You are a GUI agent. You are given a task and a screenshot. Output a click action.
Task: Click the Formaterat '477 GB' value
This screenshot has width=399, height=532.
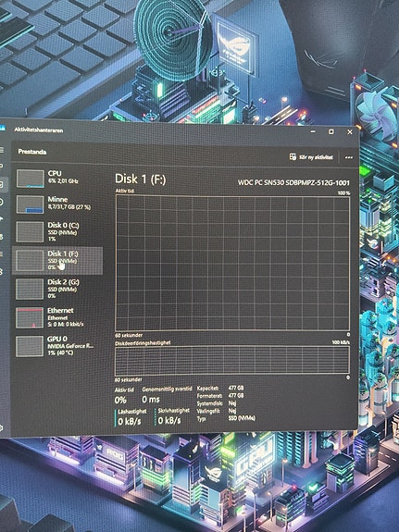(236, 396)
